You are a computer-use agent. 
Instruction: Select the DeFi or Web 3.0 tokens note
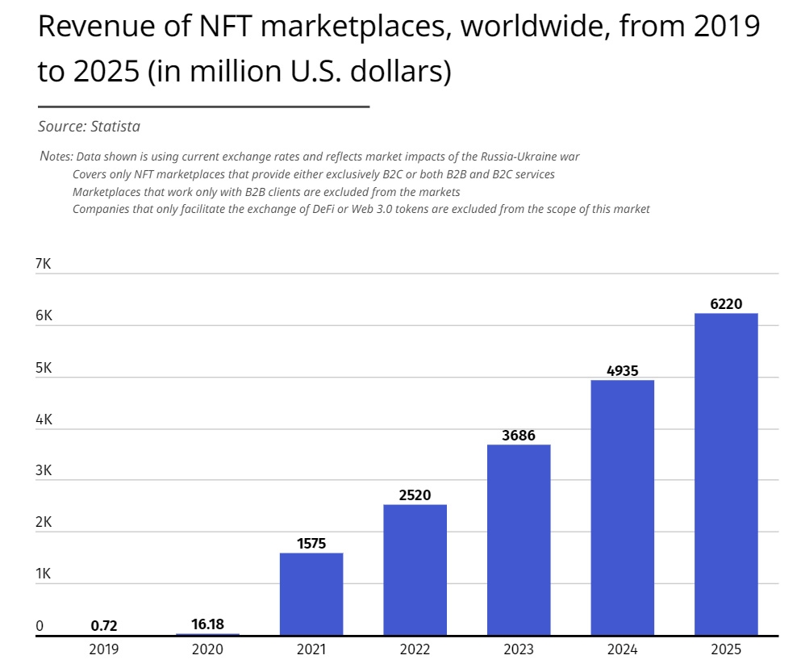point(361,209)
